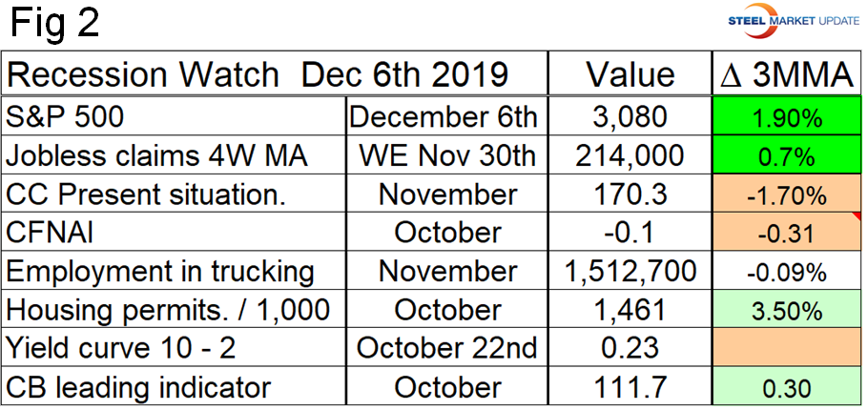Viewport: 868px width, 410px height.
Task: Pick the empty orange Yield curve cell
Action: (786, 349)
